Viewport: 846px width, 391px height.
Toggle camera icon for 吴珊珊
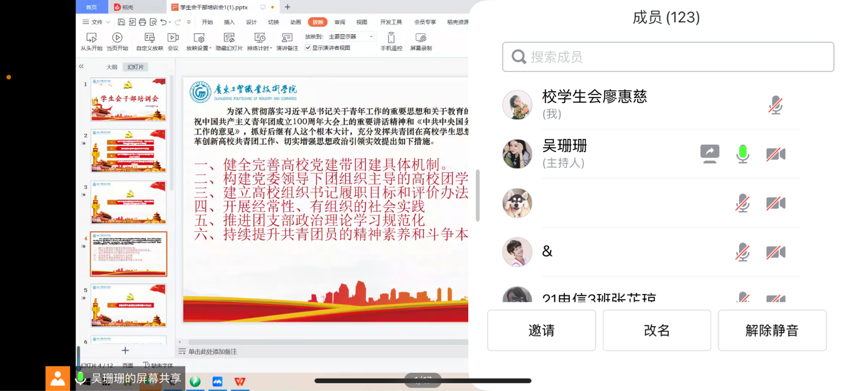pyautogui.click(x=776, y=154)
